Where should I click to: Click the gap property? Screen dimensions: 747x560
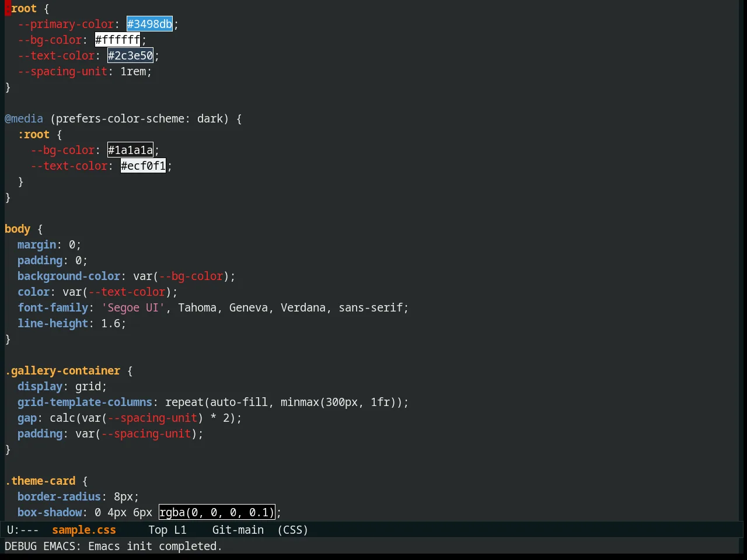(27, 418)
